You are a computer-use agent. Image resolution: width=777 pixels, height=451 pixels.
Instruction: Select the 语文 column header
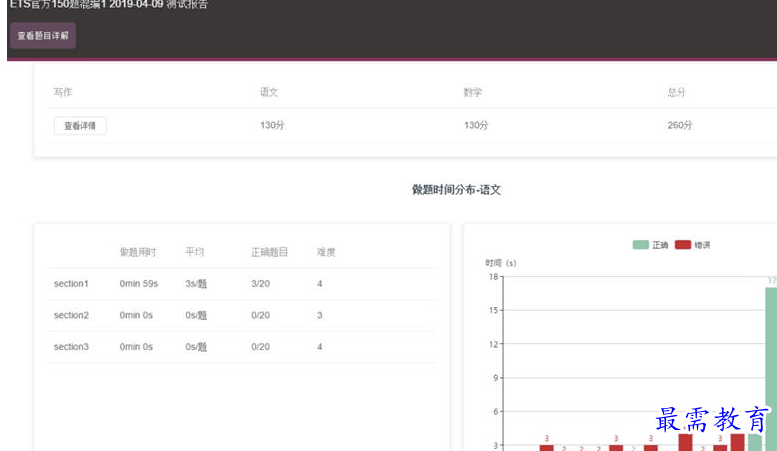point(269,92)
